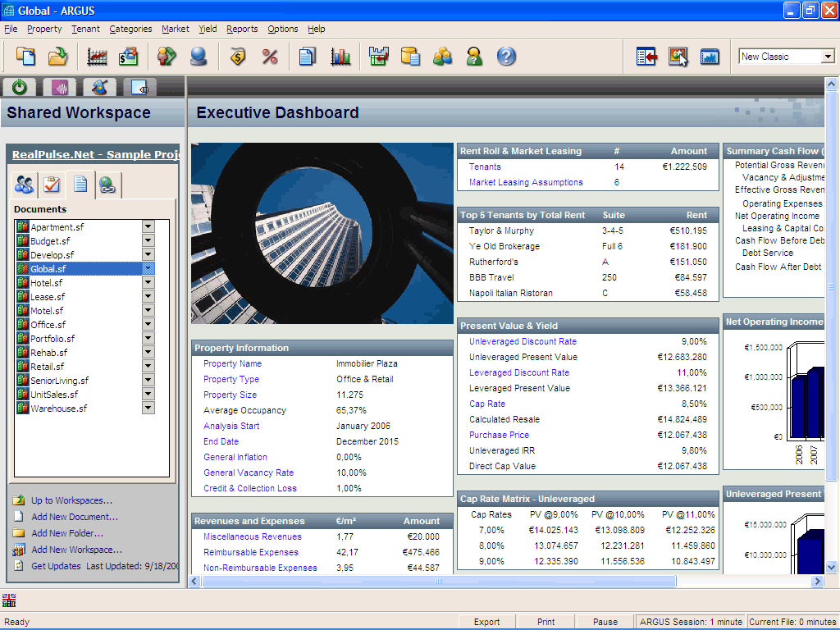Click the horizontal scrollbar thumb of the dashboard
The image size is (840, 630).
click(x=439, y=582)
